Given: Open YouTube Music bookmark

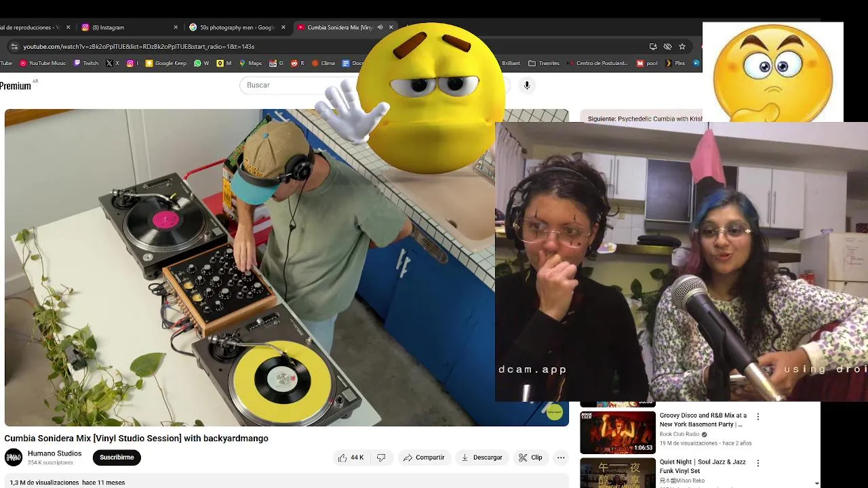Looking at the screenshot, I should (x=43, y=63).
